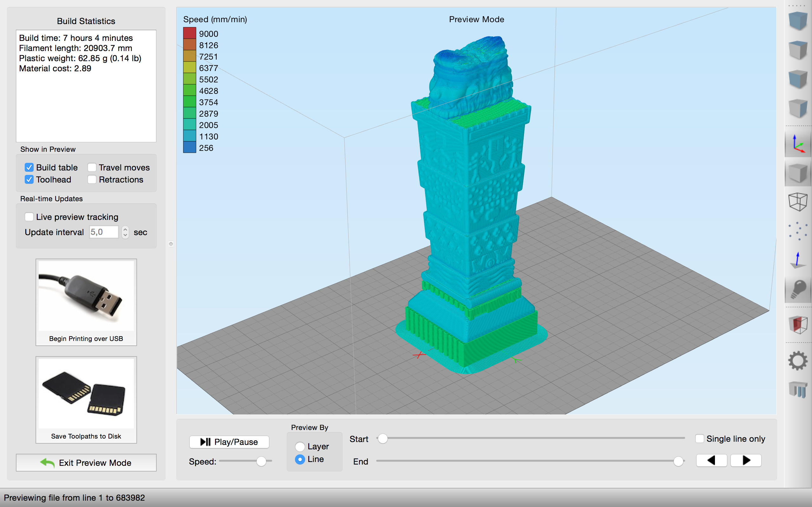
Task: Select Layer preview mode radio
Action: click(300, 447)
